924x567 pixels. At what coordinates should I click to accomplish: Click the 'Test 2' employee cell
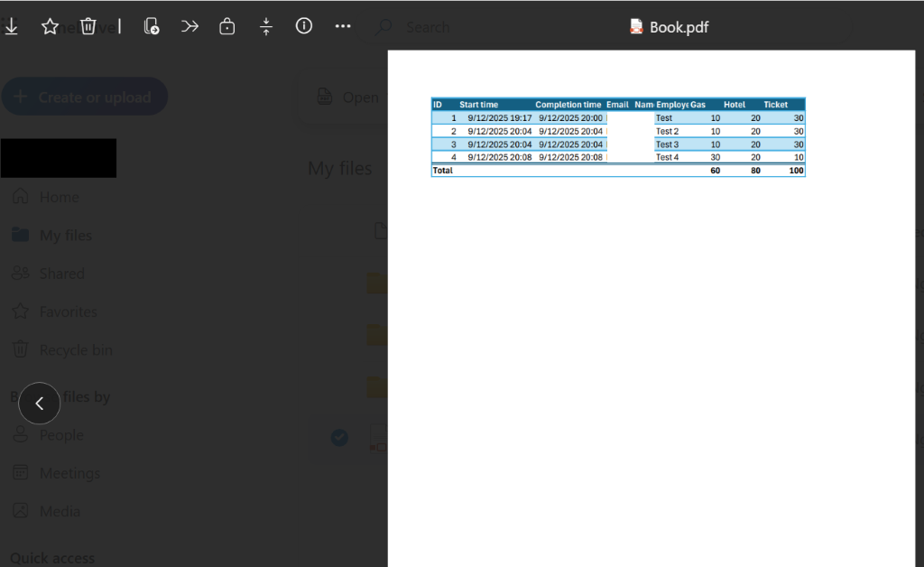coord(667,132)
